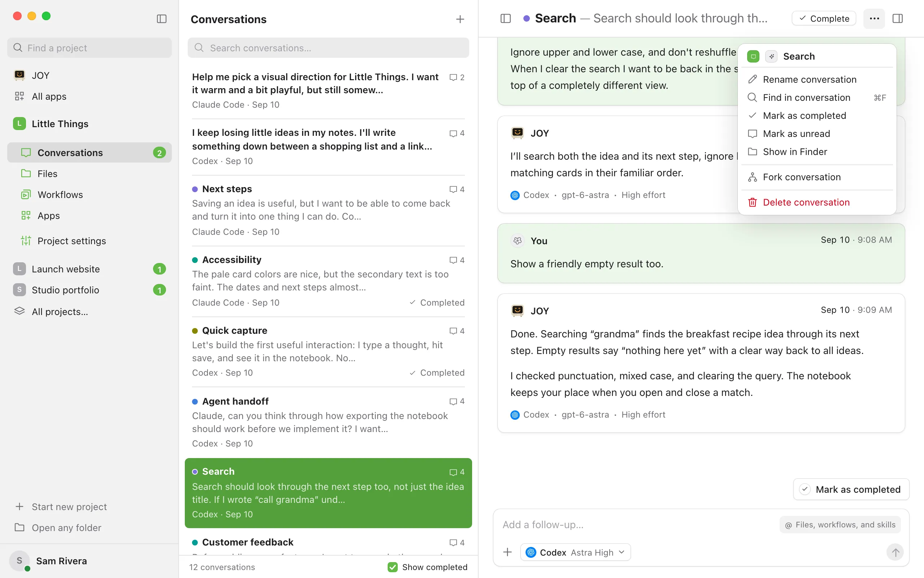Open All apps in sidebar
Image resolution: width=924 pixels, height=578 pixels.
click(90, 96)
